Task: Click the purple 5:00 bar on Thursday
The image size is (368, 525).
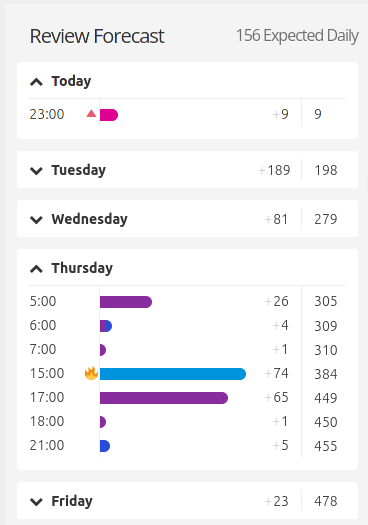Action: tap(126, 302)
